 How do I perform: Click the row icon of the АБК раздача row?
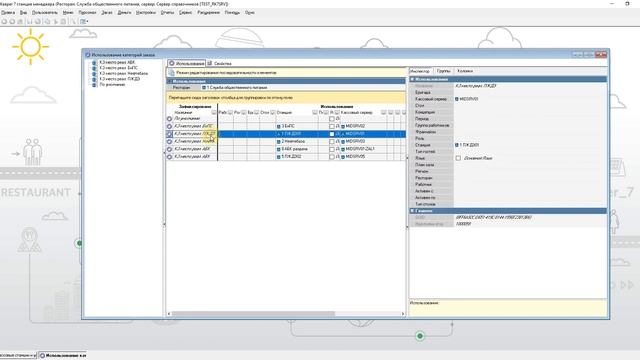169,149
